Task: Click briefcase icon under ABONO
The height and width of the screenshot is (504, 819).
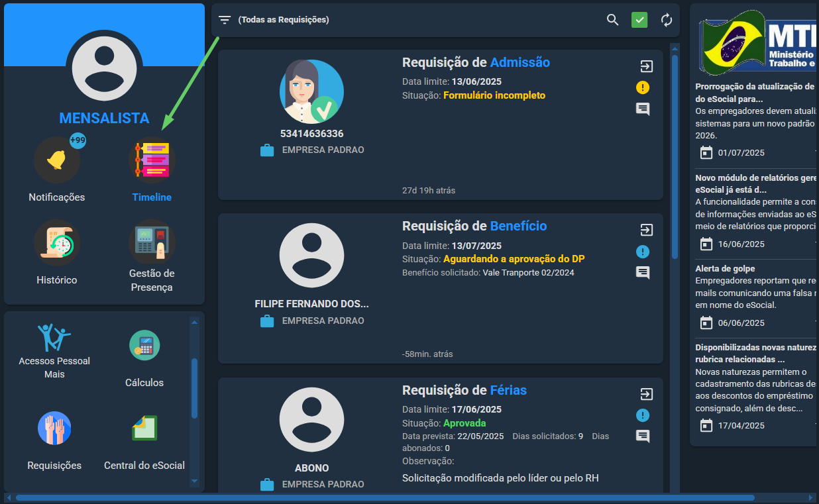Action: point(267,485)
